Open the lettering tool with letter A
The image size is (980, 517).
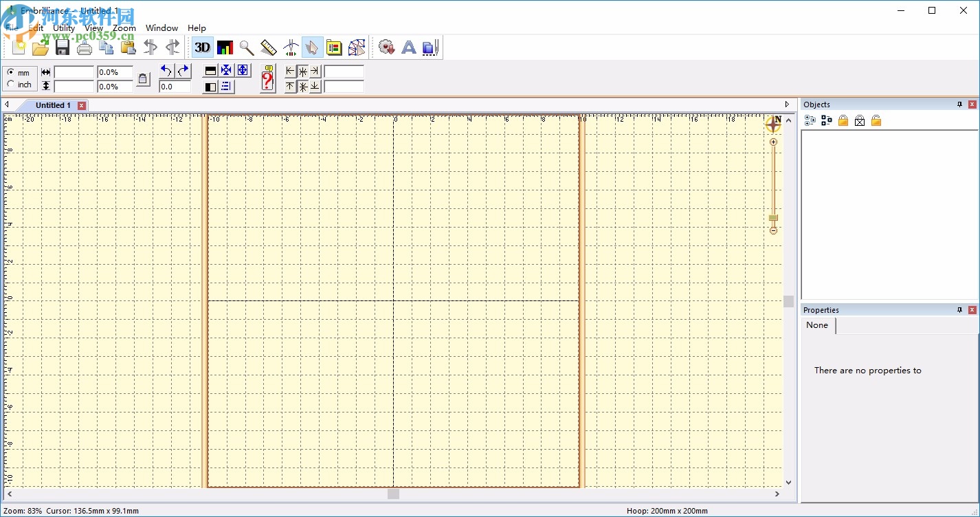click(409, 47)
